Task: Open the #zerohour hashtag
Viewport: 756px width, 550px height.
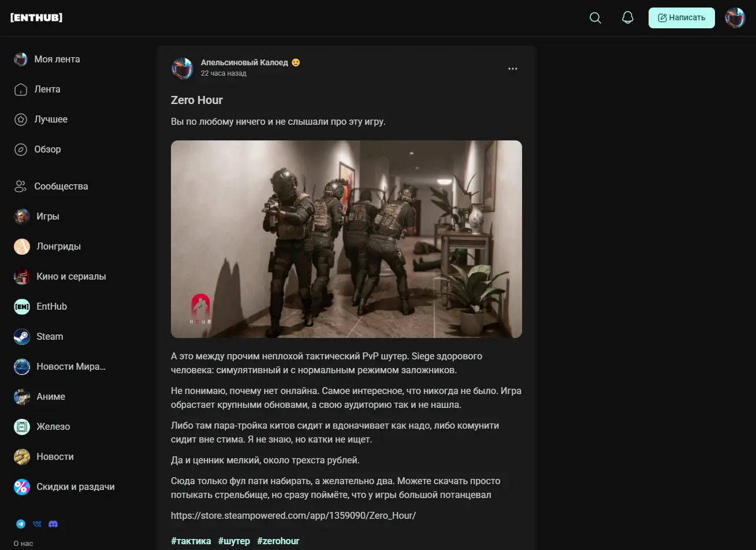Action: [278, 541]
